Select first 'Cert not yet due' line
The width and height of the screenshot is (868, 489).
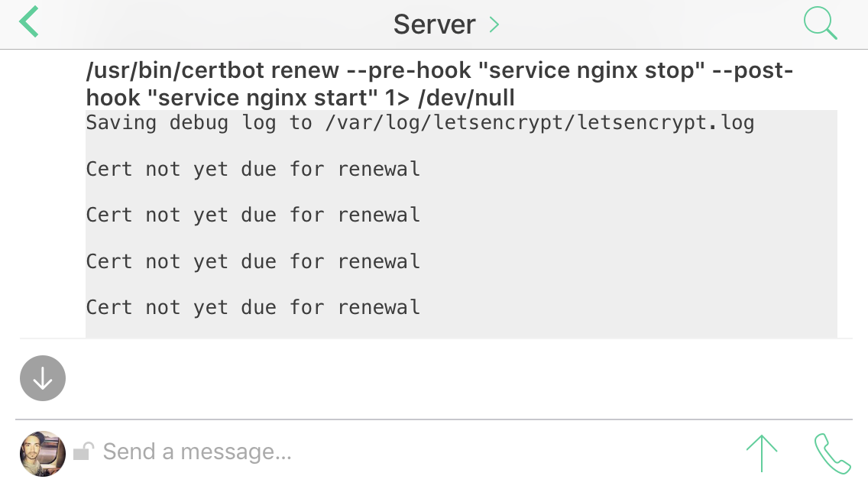click(253, 169)
